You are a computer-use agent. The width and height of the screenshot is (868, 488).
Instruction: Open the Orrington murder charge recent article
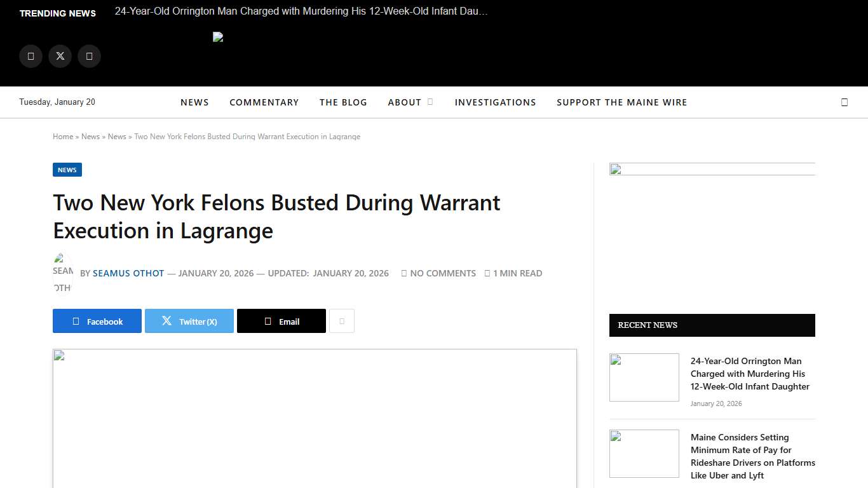(750, 374)
